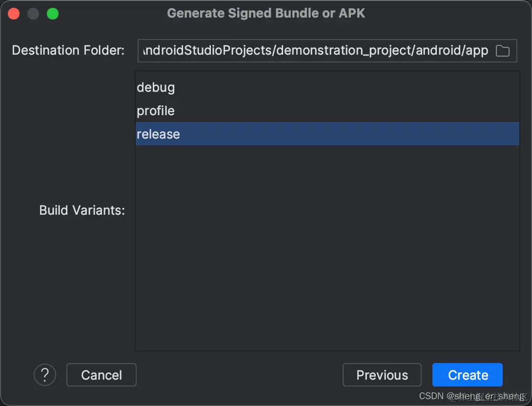
Task: Click the gray minimize window button
Action: [33, 14]
